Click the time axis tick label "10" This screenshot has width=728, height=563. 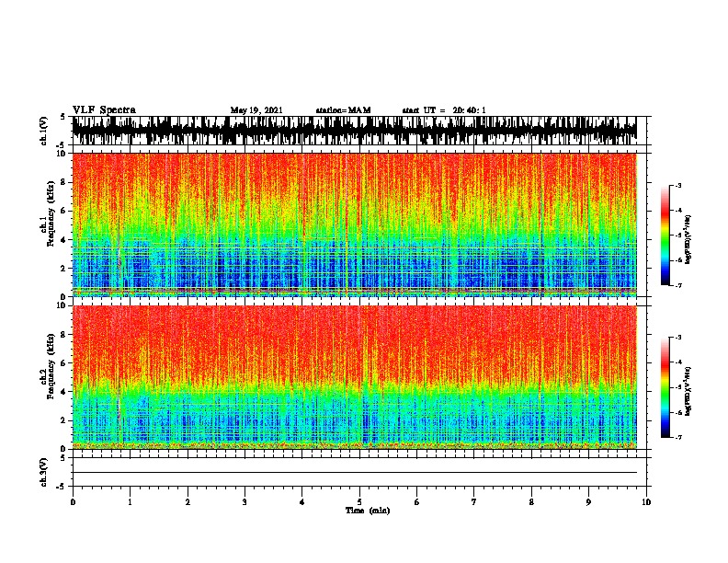click(646, 502)
